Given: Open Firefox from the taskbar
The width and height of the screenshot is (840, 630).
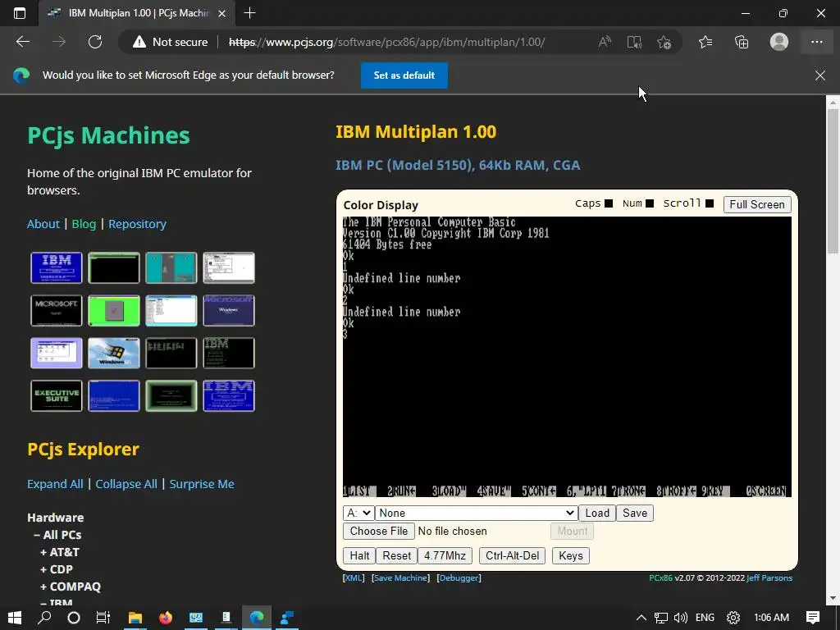Looking at the screenshot, I should pyautogui.click(x=166, y=618).
